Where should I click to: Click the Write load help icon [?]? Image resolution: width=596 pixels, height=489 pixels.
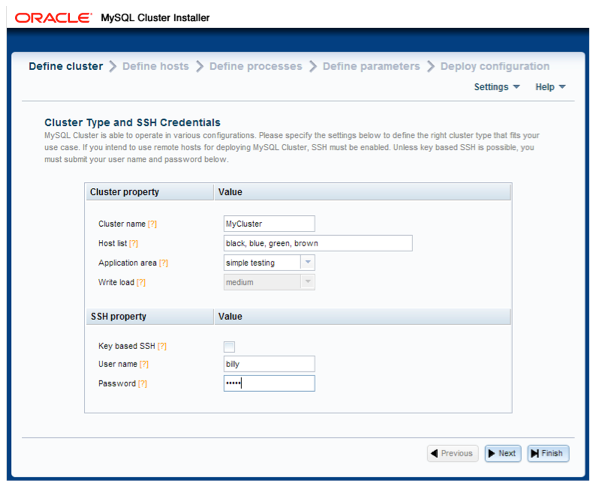tap(141, 282)
